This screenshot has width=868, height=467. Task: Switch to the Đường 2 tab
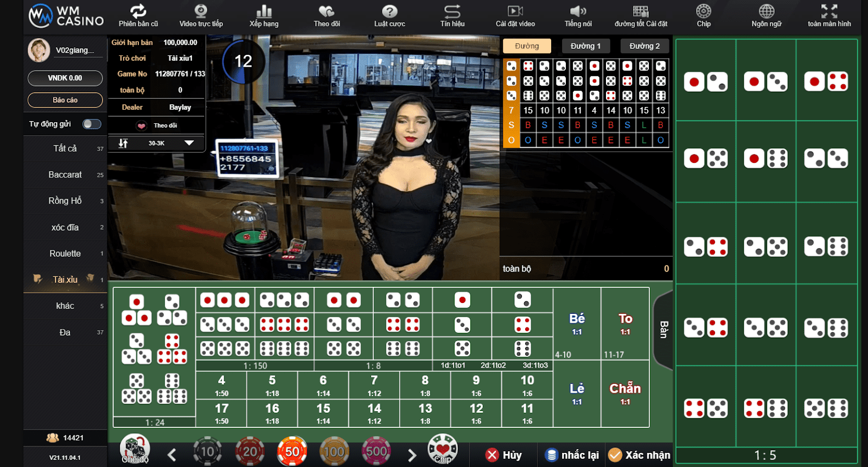(x=644, y=46)
